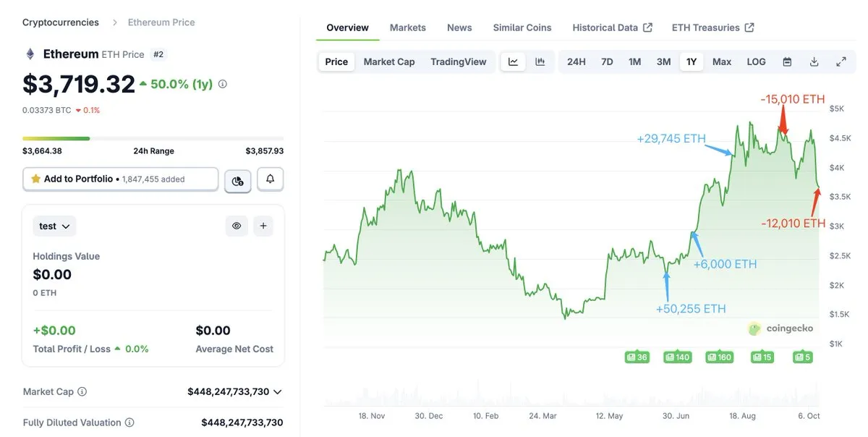This screenshot has width=868, height=437.
Task: Open the calendar date range picker
Action: [x=787, y=61]
